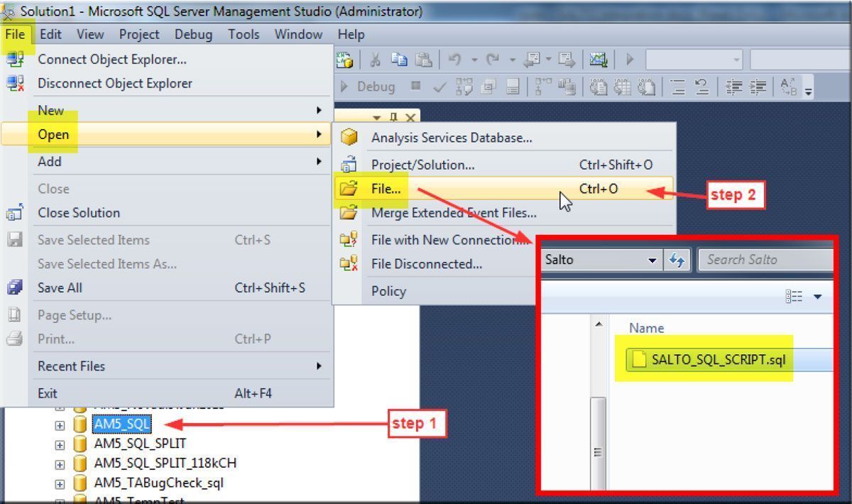Click the Copy toolbar icon
The height and width of the screenshot is (504, 852).
(x=400, y=60)
